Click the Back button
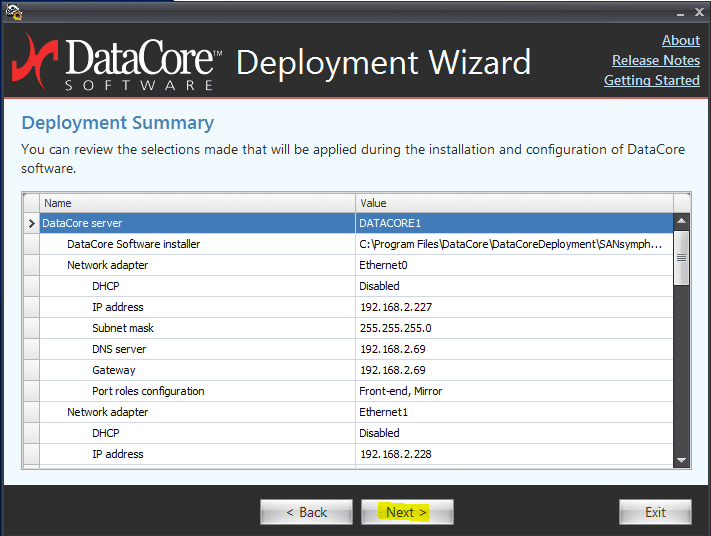 pyautogui.click(x=306, y=512)
